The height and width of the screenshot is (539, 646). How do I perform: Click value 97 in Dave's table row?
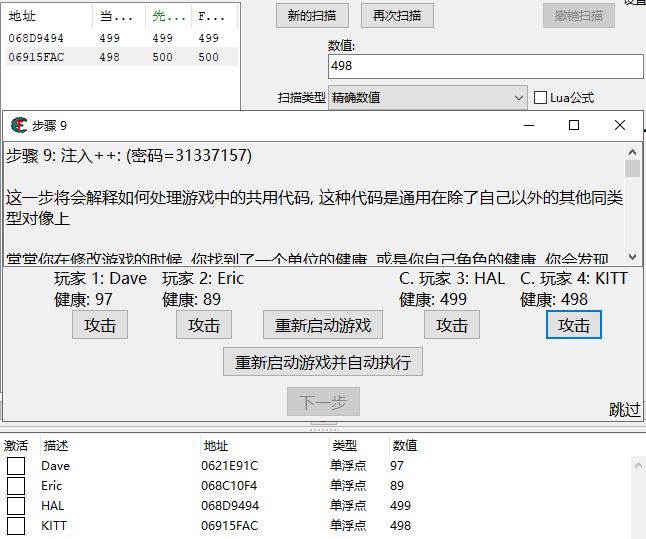click(x=397, y=466)
